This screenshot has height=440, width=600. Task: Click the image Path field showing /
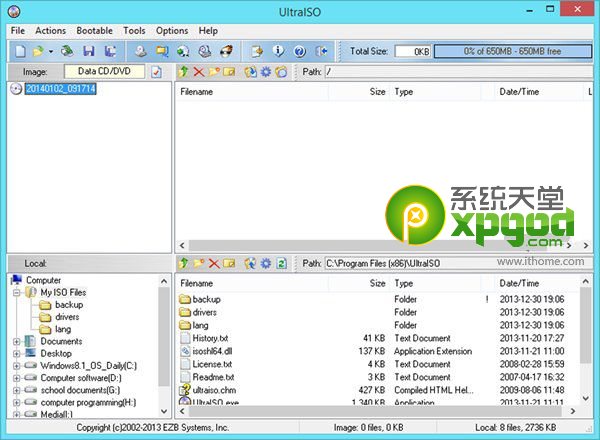458,72
